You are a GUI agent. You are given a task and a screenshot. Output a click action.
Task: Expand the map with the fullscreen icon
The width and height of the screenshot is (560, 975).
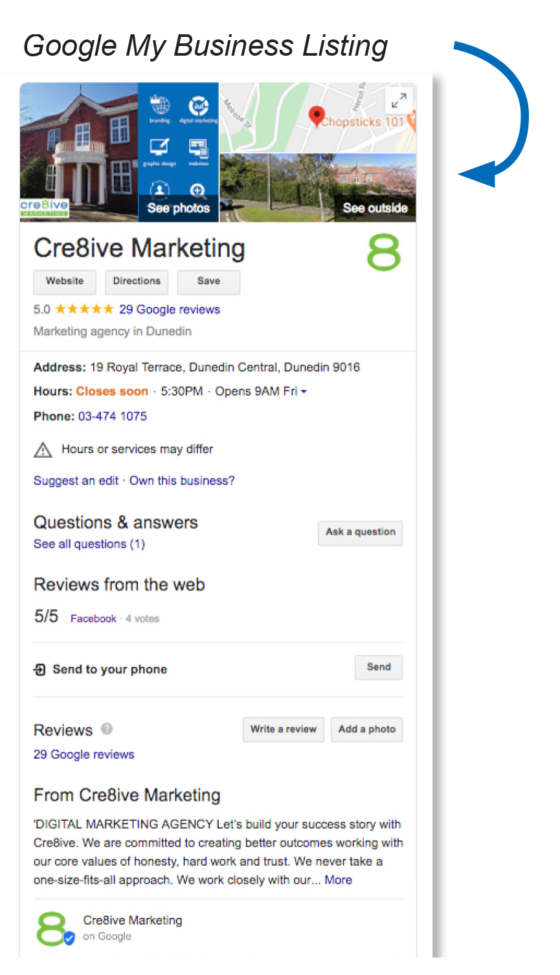click(x=399, y=100)
